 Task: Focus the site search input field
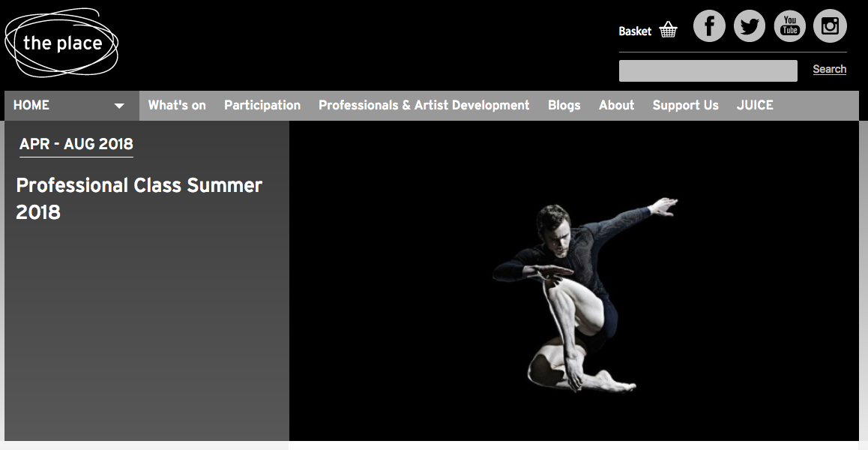[708, 71]
